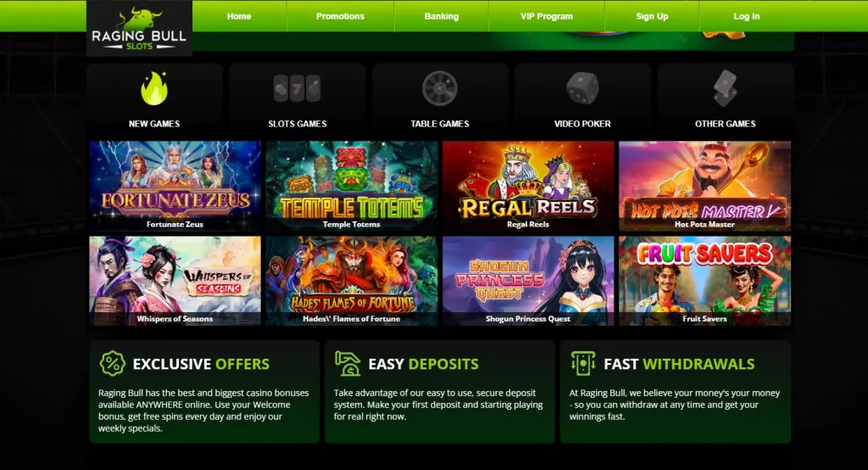868x470 pixels.
Task: Open the Temple Totems game tile
Action: [352, 186]
